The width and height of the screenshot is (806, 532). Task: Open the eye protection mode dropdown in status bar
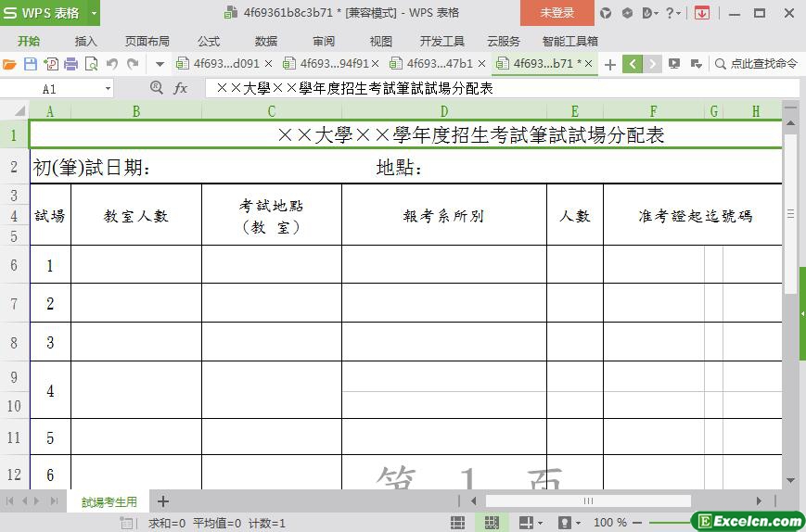point(578,523)
